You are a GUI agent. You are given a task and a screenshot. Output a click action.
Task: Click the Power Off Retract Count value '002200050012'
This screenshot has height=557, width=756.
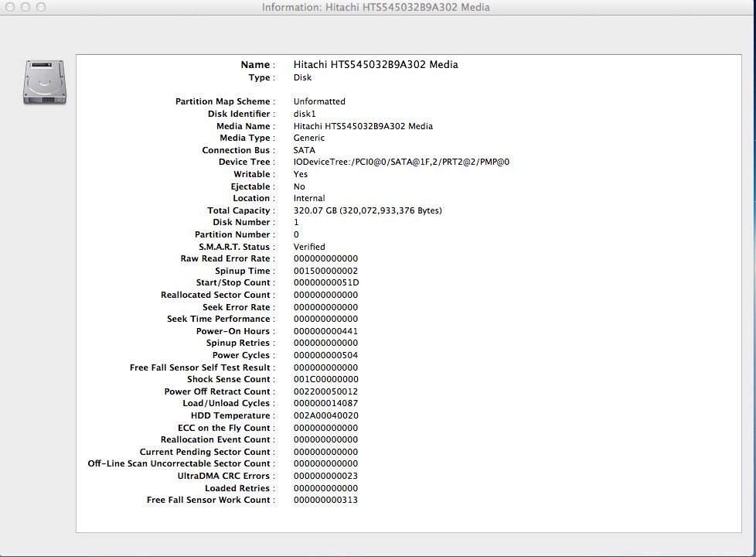[325, 391]
